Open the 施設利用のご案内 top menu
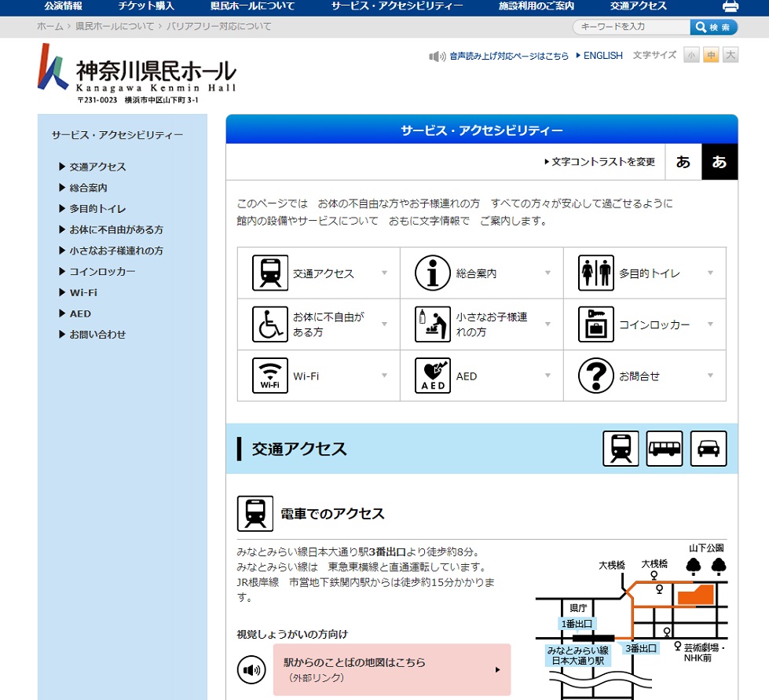Screen dimensions: 769x700 click(536, 6)
